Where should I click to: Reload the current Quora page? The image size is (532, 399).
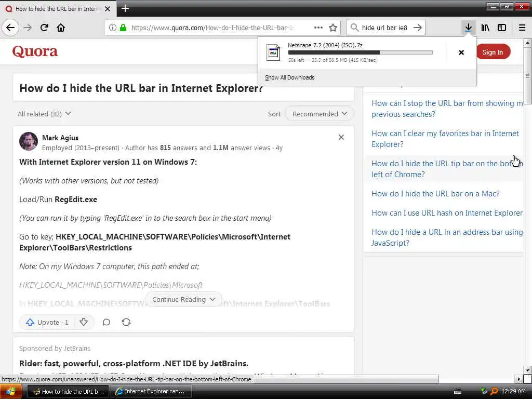click(44, 28)
